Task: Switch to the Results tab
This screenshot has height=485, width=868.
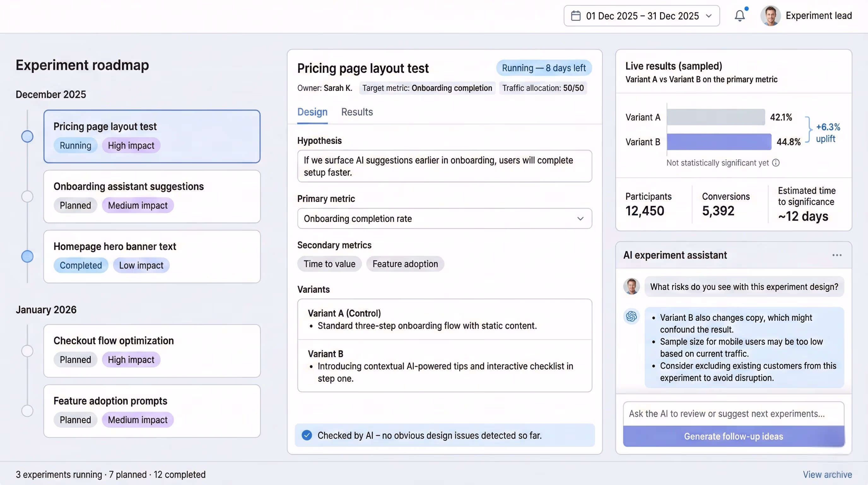Action: pos(357,112)
